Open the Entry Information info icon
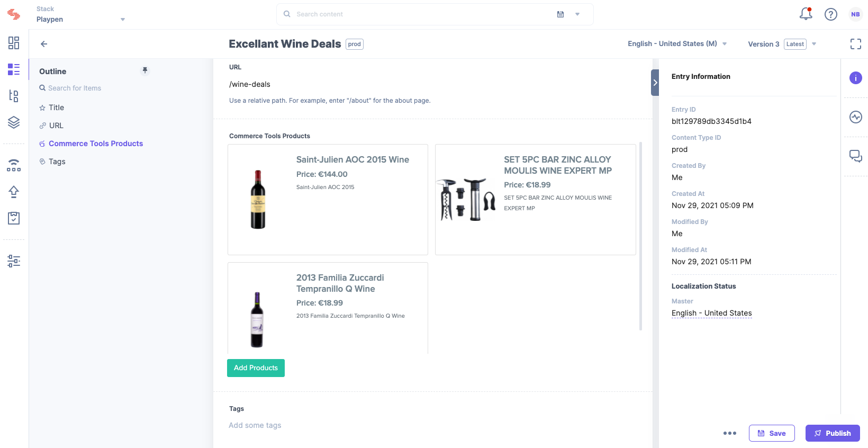Image resolution: width=868 pixels, height=448 pixels. point(855,78)
